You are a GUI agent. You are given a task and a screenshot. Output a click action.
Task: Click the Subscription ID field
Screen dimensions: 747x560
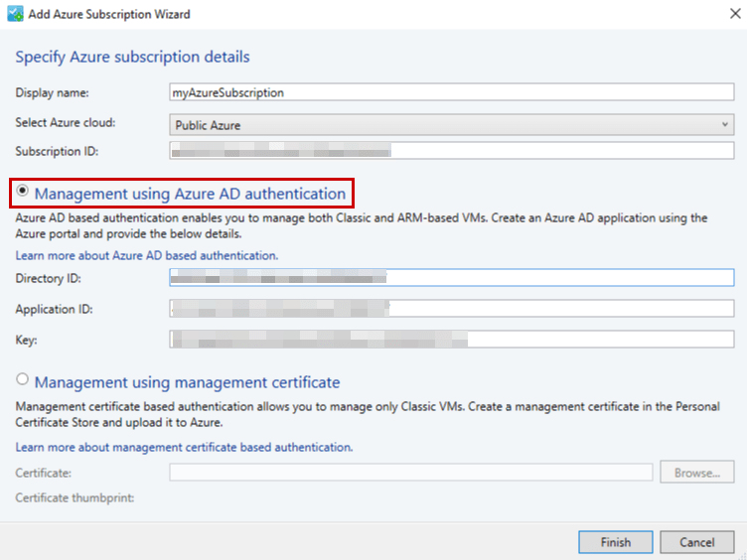[x=452, y=151]
